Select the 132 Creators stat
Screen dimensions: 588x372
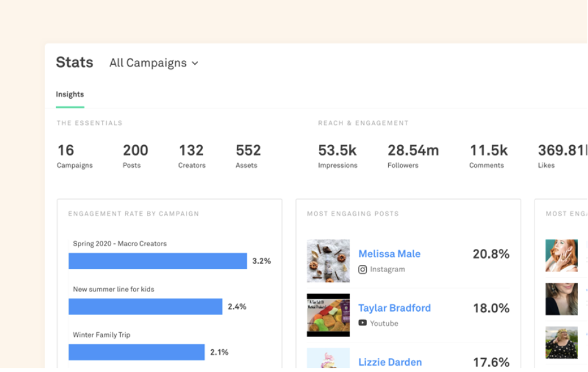point(192,156)
